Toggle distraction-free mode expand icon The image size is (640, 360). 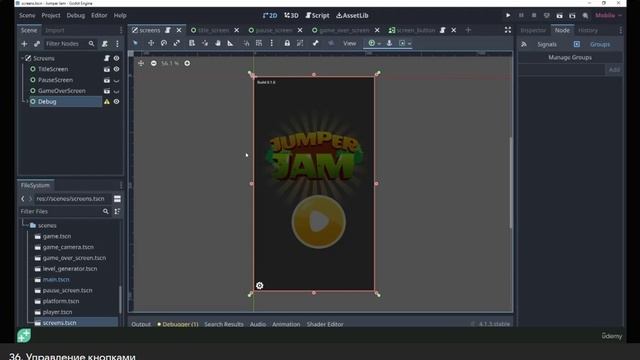click(508, 30)
